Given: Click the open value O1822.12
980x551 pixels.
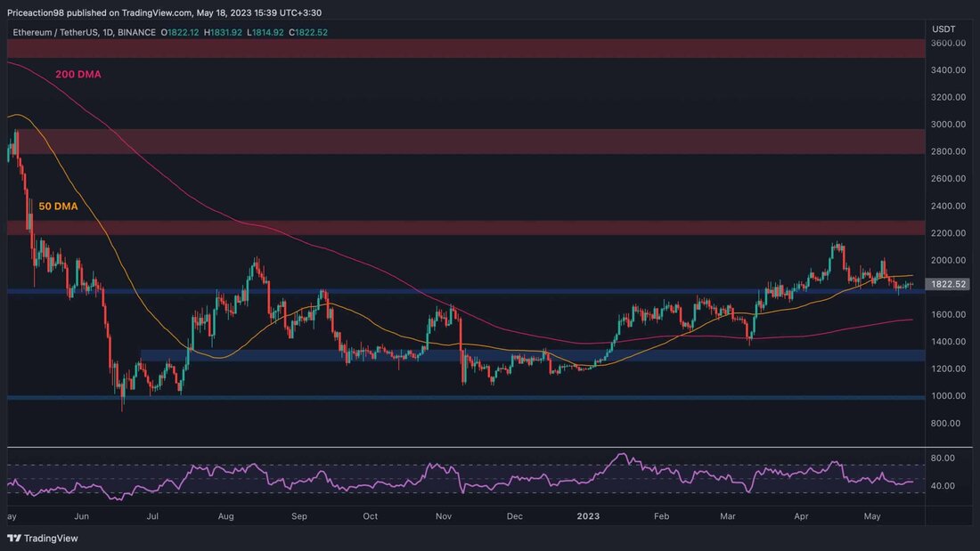Looking at the screenshot, I should pos(180,32).
